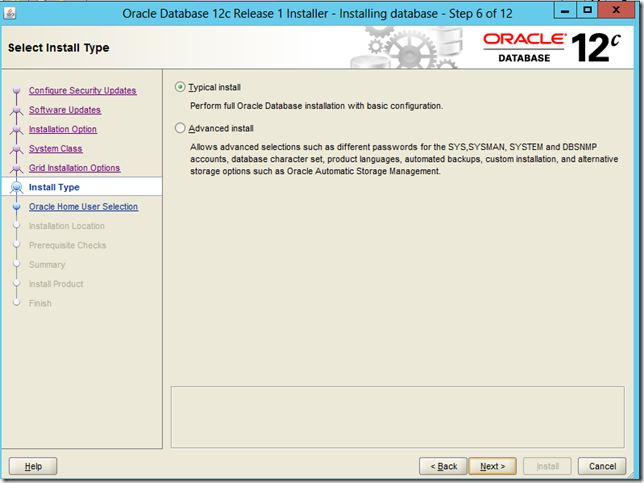Click the empty message area at bottom

point(398,417)
